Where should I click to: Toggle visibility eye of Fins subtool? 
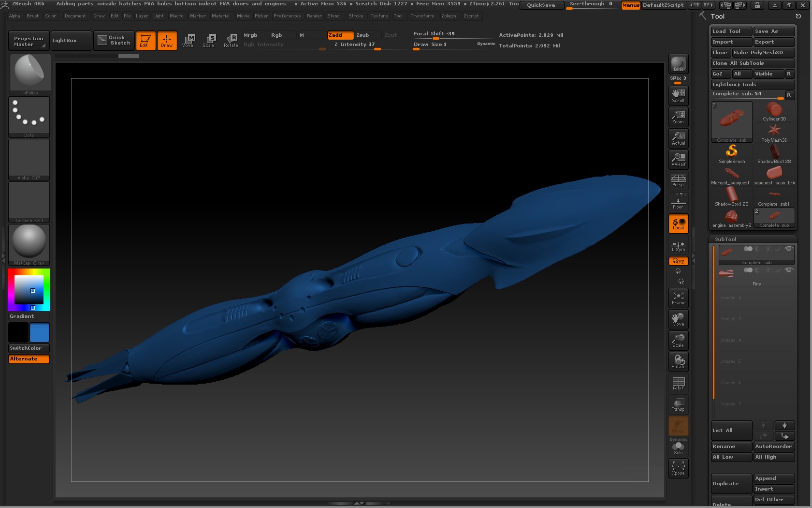(789, 270)
